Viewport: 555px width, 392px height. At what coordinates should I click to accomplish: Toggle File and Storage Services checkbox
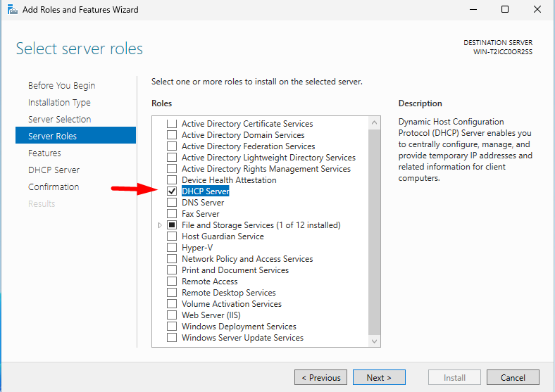(x=172, y=225)
